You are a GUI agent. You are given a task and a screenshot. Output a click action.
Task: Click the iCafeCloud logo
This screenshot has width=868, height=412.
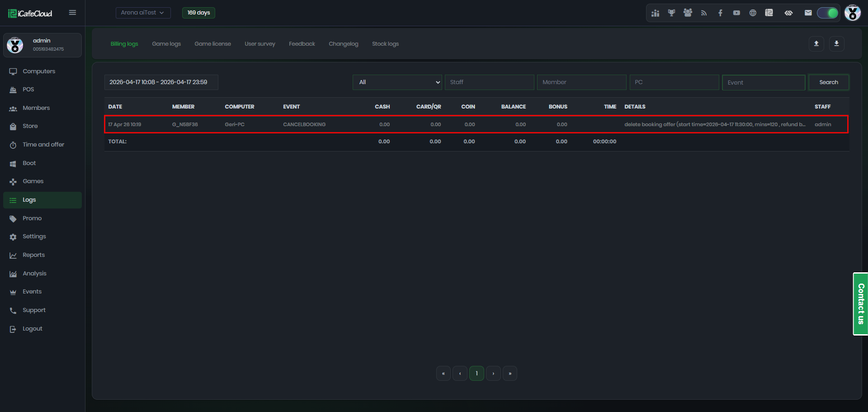tap(30, 14)
